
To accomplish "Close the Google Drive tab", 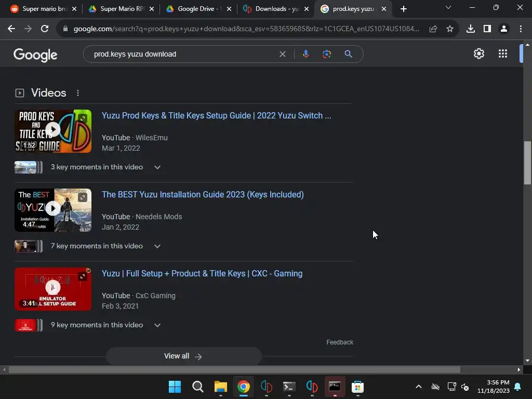I will coord(229,9).
